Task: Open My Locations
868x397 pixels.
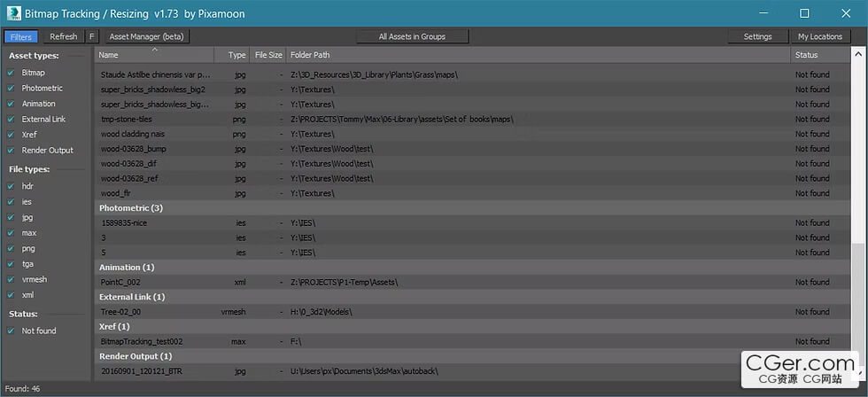Action: pos(819,36)
